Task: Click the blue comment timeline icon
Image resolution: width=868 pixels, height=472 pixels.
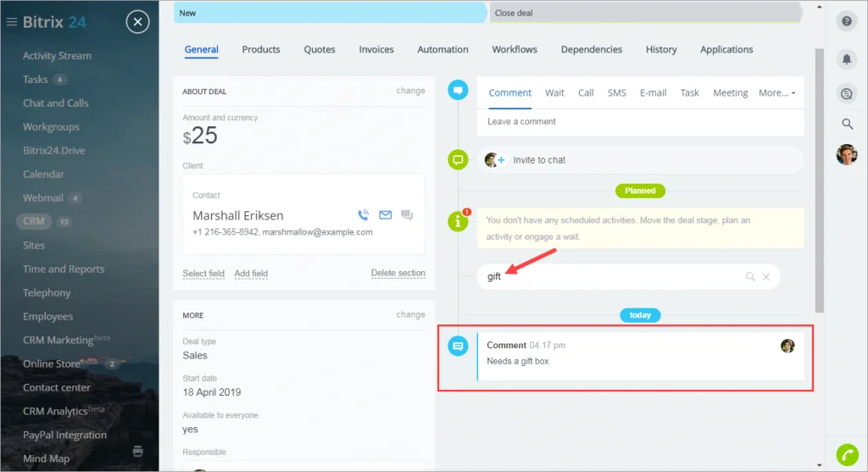Action: (x=458, y=90)
